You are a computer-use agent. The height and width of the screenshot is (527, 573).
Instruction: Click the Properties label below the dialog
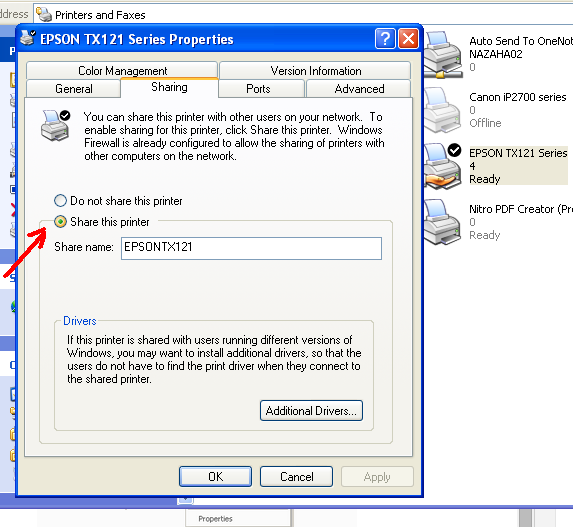[x=215, y=519]
